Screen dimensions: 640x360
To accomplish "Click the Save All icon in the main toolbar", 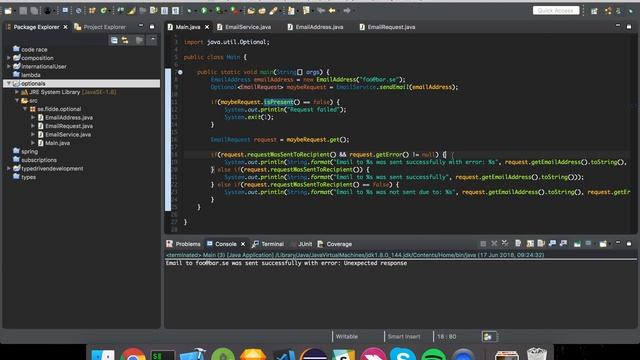I will [x=34, y=11].
